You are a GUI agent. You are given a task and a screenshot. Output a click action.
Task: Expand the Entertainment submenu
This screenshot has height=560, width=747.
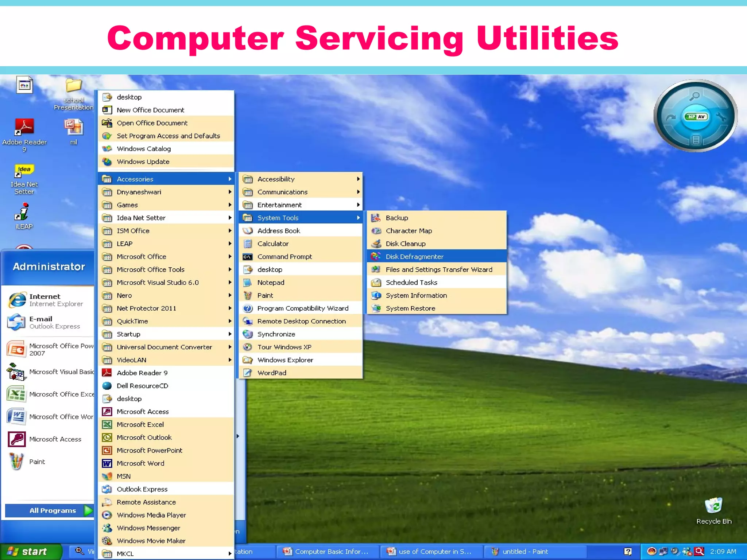coord(301,205)
